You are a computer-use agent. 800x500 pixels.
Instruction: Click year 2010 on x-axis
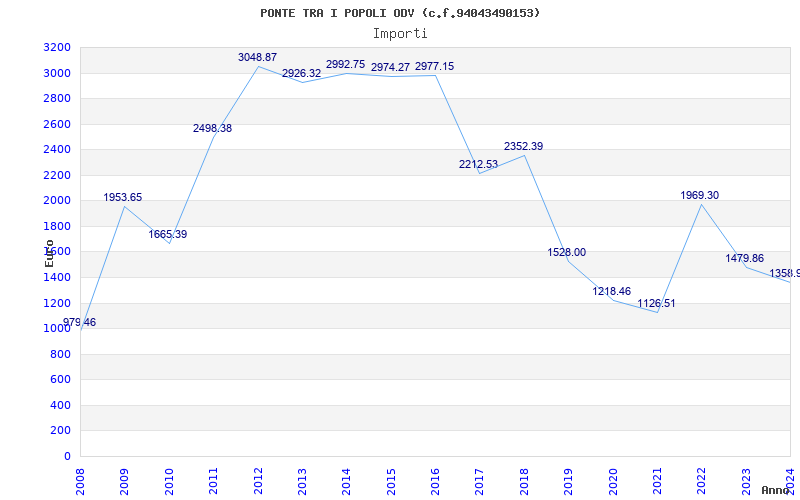[169, 481]
